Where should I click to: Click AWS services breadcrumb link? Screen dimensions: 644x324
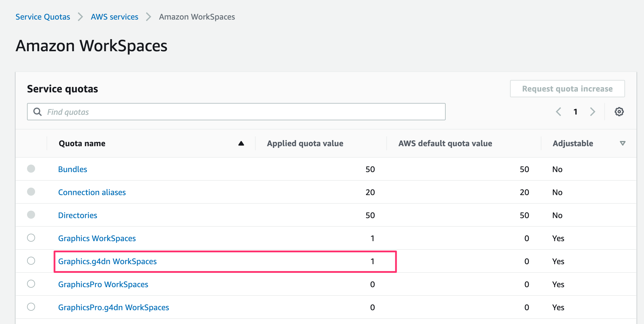[114, 17]
